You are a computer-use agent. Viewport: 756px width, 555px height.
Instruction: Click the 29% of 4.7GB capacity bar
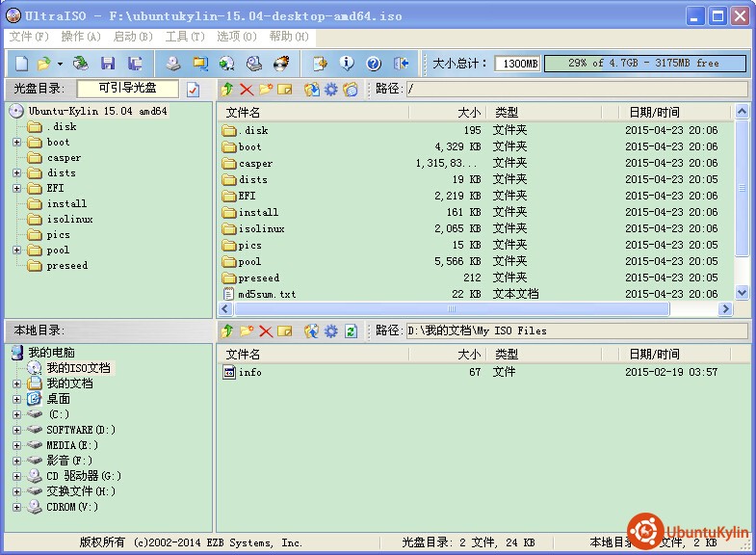[645, 64]
